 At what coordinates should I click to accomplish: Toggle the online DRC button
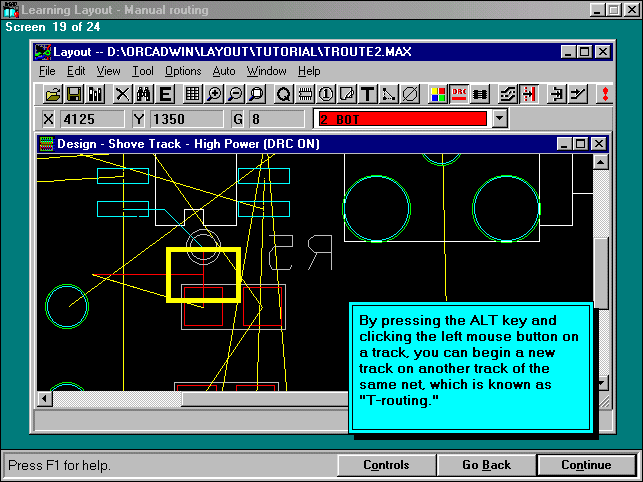460,94
